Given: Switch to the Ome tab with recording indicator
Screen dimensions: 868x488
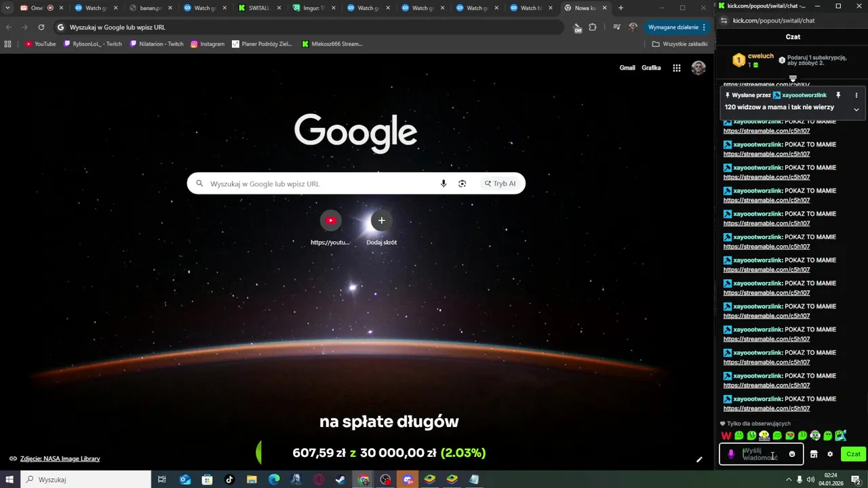Looking at the screenshot, I should (42, 8).
